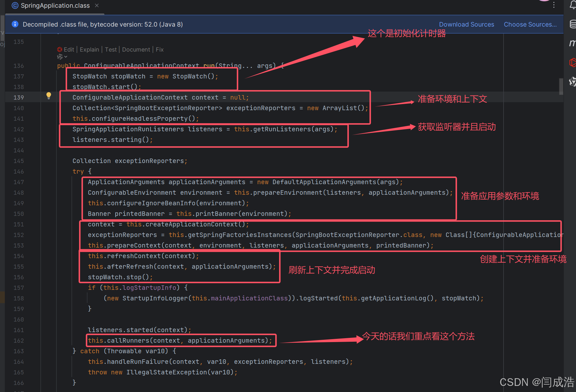Select the SpringApplication.class editor tab
The width and height of the screenshot is (576, 392).
54,5
